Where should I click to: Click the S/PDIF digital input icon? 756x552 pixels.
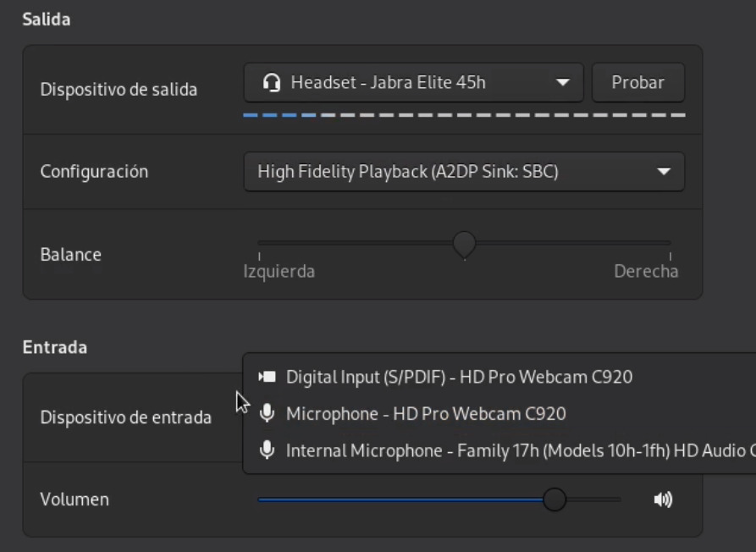pos(268,377)
